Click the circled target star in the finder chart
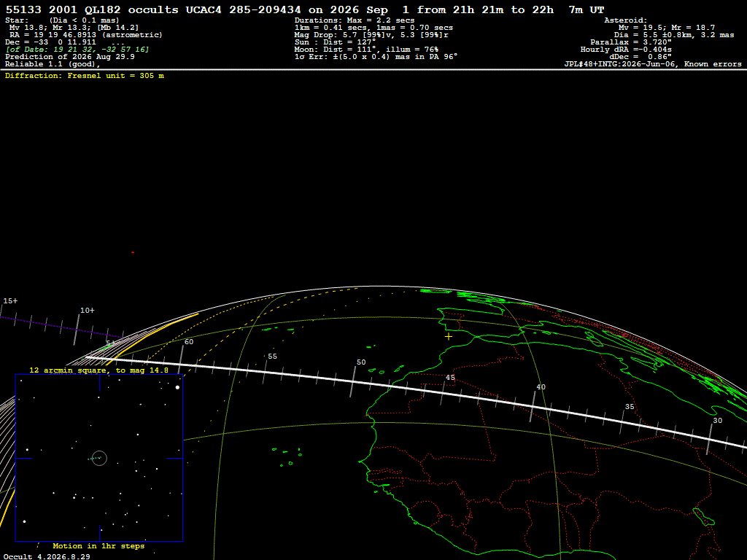Screen dimensions: 747x560 [x=99, y=458]
